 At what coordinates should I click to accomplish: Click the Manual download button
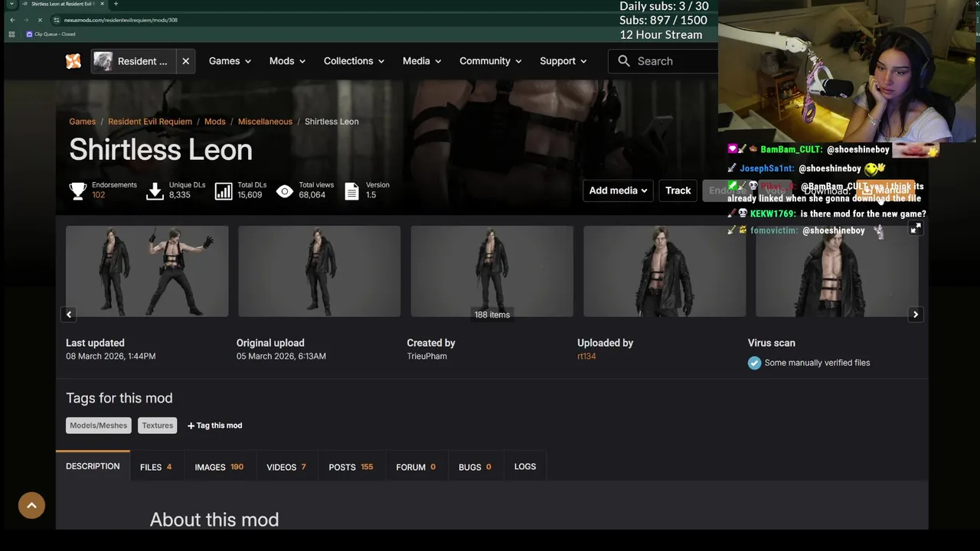click(x=885, y=191)
